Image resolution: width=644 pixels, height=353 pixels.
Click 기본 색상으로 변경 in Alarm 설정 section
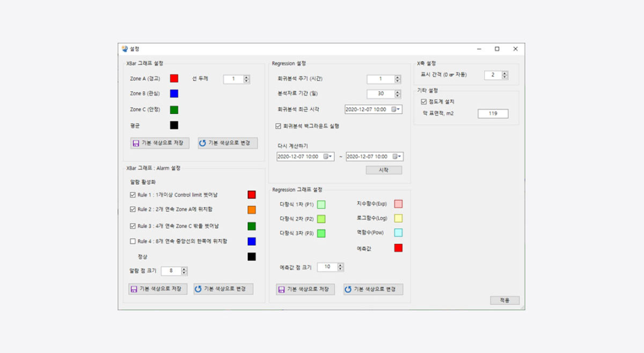point(223,289)
